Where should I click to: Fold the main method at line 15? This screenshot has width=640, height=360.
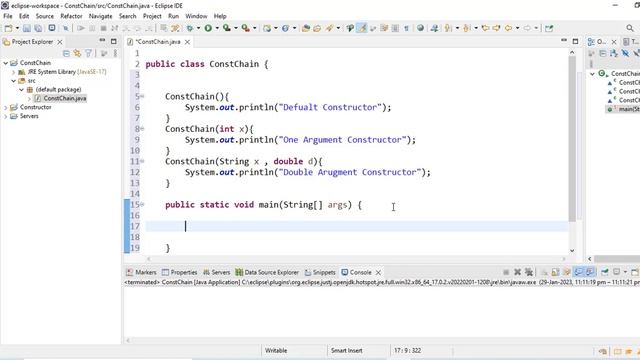[x=142, y=204]
